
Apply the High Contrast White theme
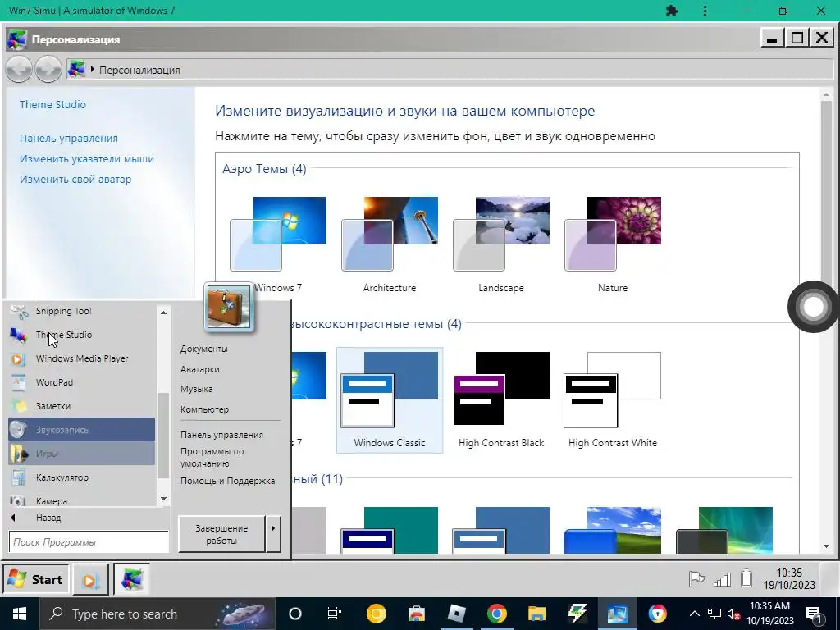[x=612, y=400]
